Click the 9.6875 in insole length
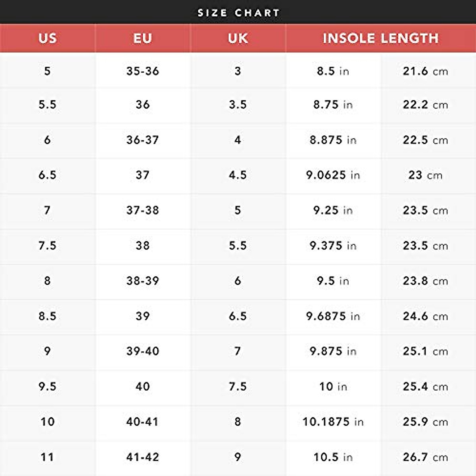 pos(333,316)
